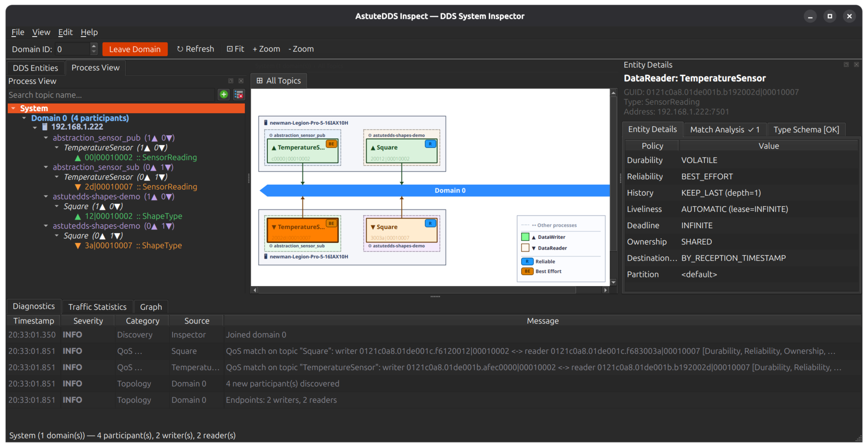The height and width of the screenshot is (448, 868).
Task: Open the All Topics graph tab
Action: point(279,81)
